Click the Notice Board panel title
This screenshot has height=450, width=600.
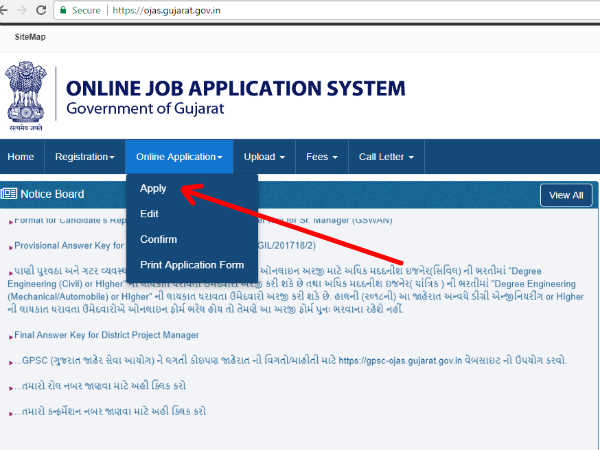point(52,194)
